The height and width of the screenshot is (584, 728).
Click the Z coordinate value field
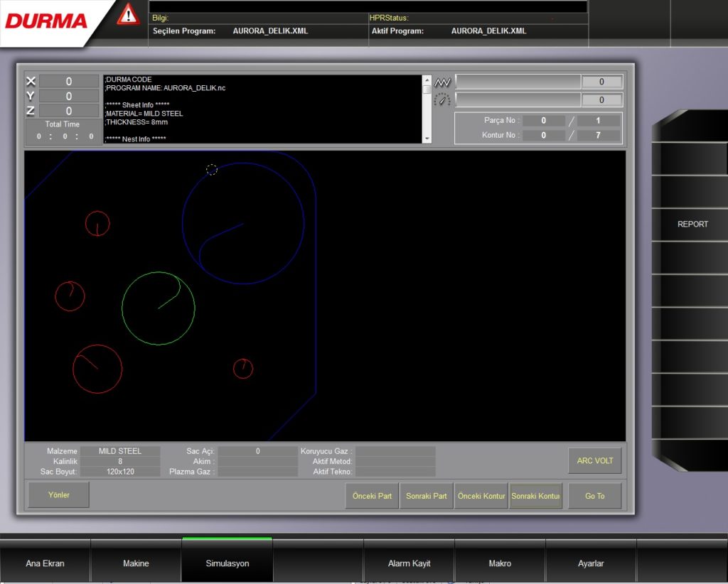pos(69,111)
